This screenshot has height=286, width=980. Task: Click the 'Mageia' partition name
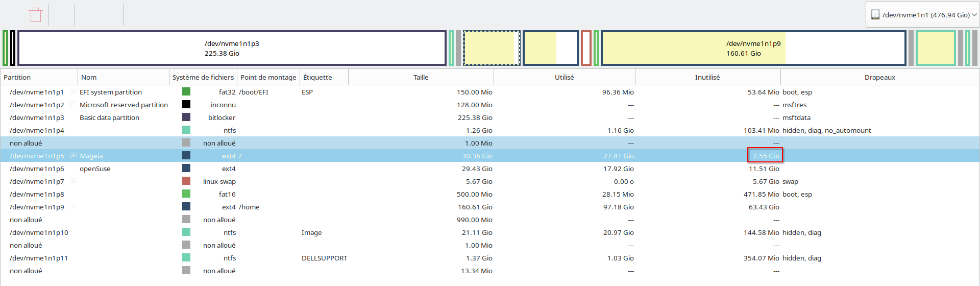point(91,156)
